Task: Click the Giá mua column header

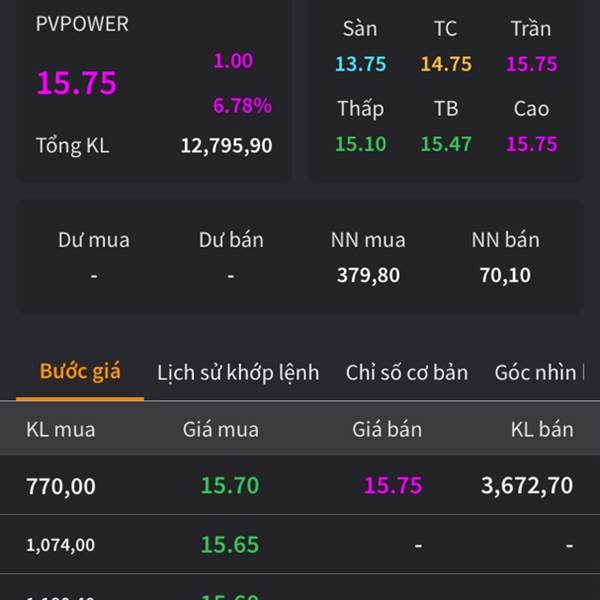Action: pyautogui.click(x=221, y=429)
